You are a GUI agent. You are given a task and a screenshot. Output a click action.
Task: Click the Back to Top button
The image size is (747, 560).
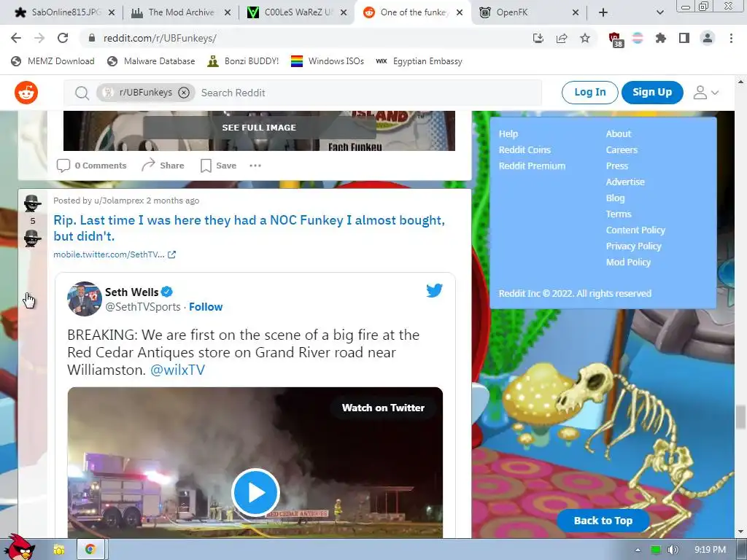603,521
